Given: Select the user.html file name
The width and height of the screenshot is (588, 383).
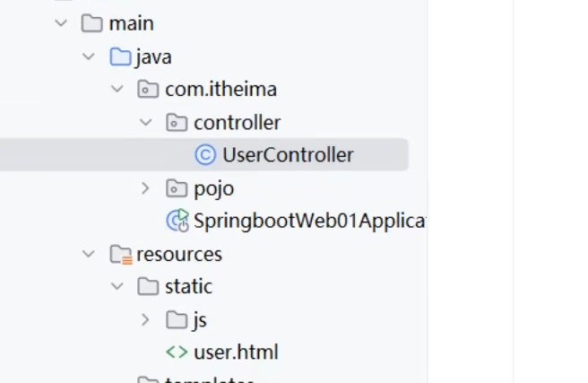Looking at the screenshot, I should (236, 353).
